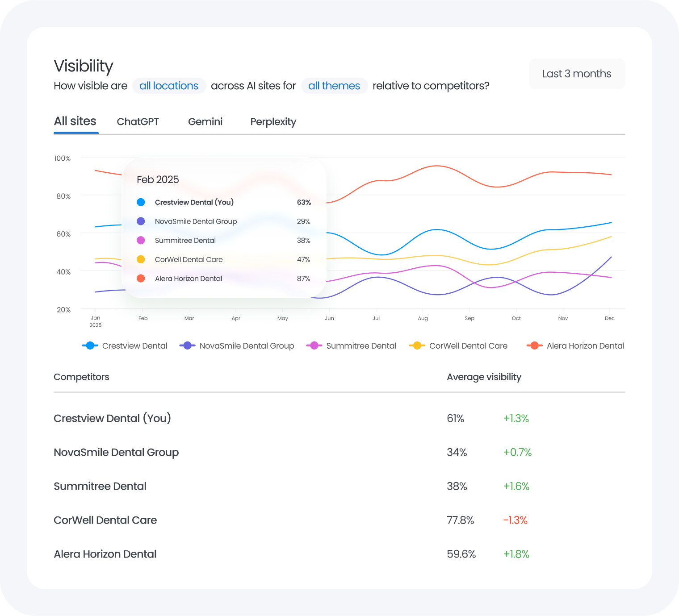Screen dimensions: 679x616
Task: Click the purple legend marker for NovaSmile Dental Group
Action: tap(188, 345)
